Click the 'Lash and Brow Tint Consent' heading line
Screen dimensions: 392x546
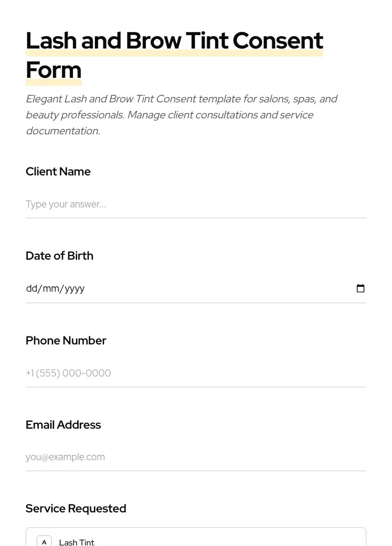tap(174, 41)
